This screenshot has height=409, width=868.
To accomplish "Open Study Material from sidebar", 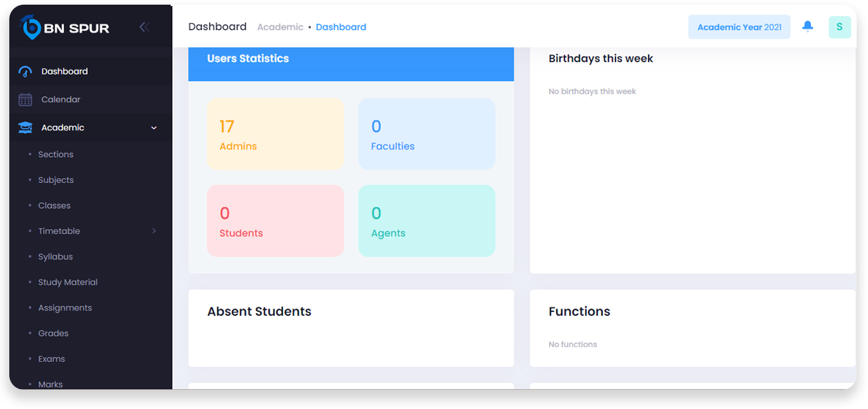I will click(x=68, y=282).
